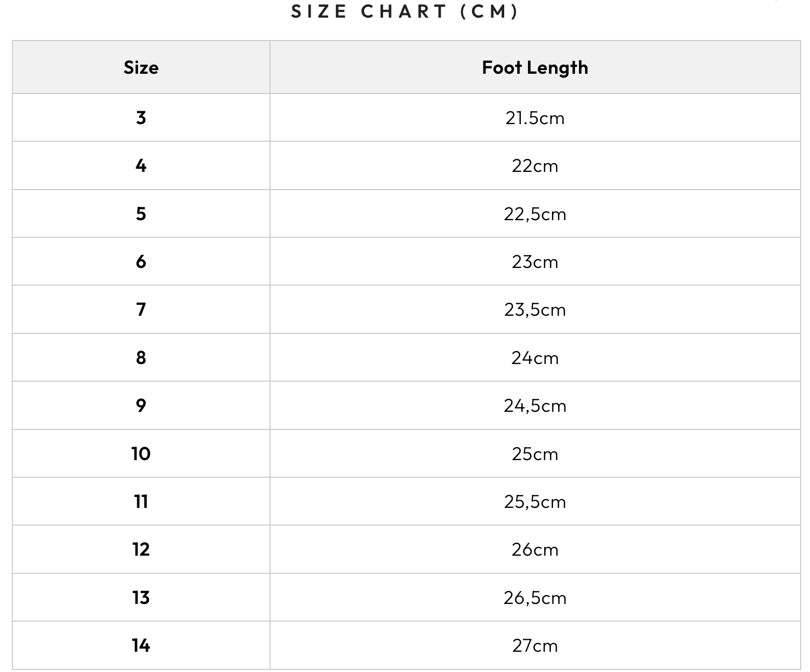Click the 21.5cm foot length cell

535,118
